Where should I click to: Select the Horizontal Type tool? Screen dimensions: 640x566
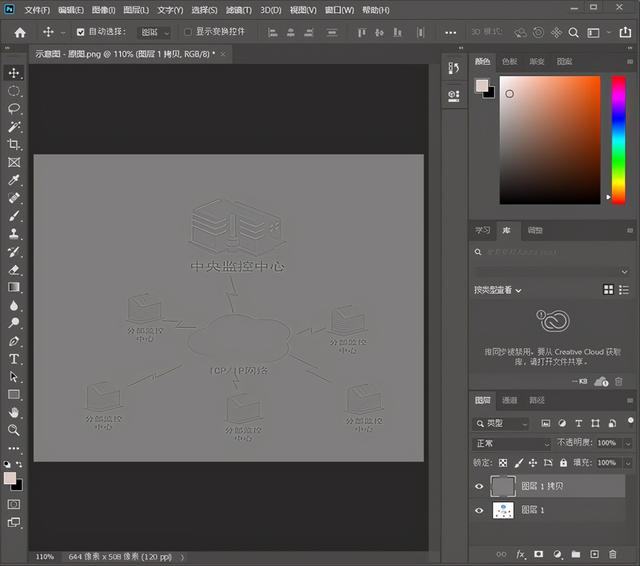pos(14,359)
